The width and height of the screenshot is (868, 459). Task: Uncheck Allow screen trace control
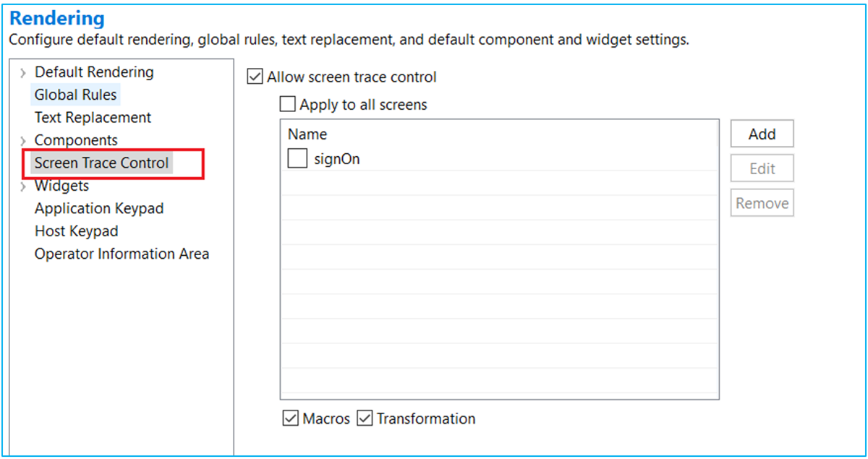pyautogui.click(x=255, y=77)
